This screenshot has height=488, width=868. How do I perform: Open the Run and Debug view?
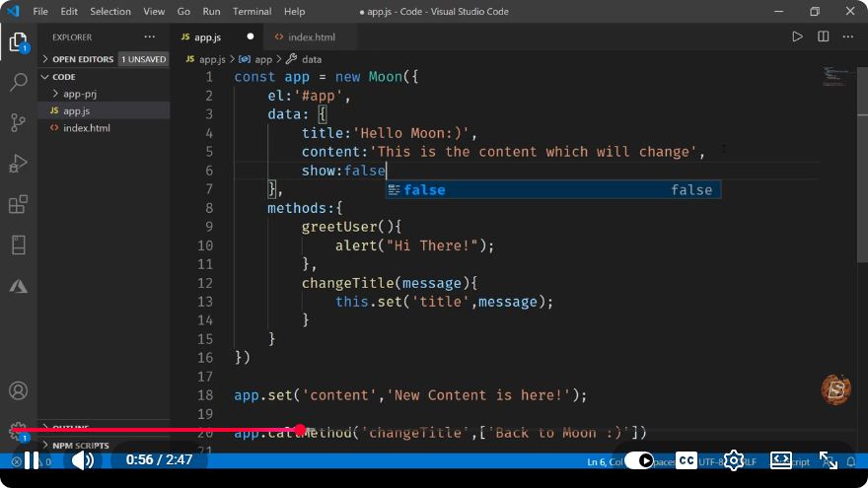coord(19,164)
